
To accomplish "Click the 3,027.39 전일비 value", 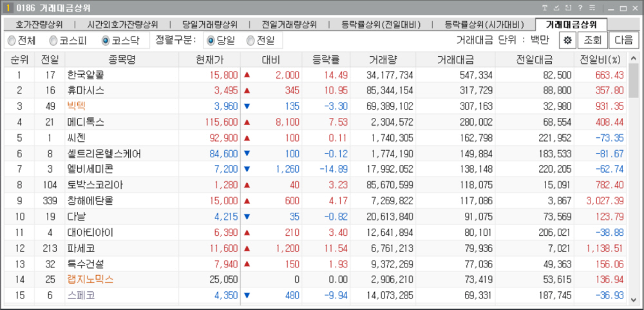I will 605,201.
